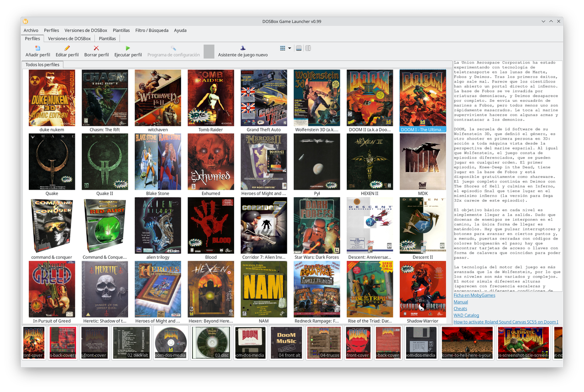The height and width of the screenshot is (392, 584).
Task: Select the Red Alert box cover
Action: click(x=105, y=225)
